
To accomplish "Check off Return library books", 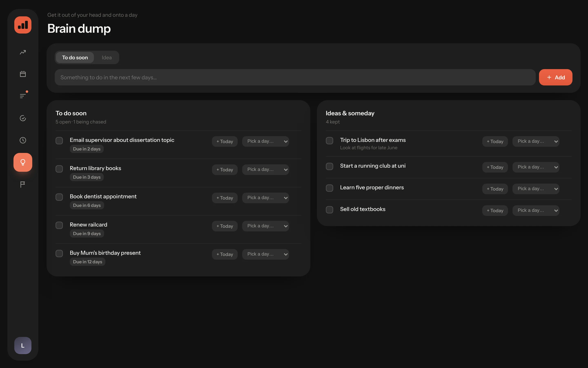I will pos(59,169).
